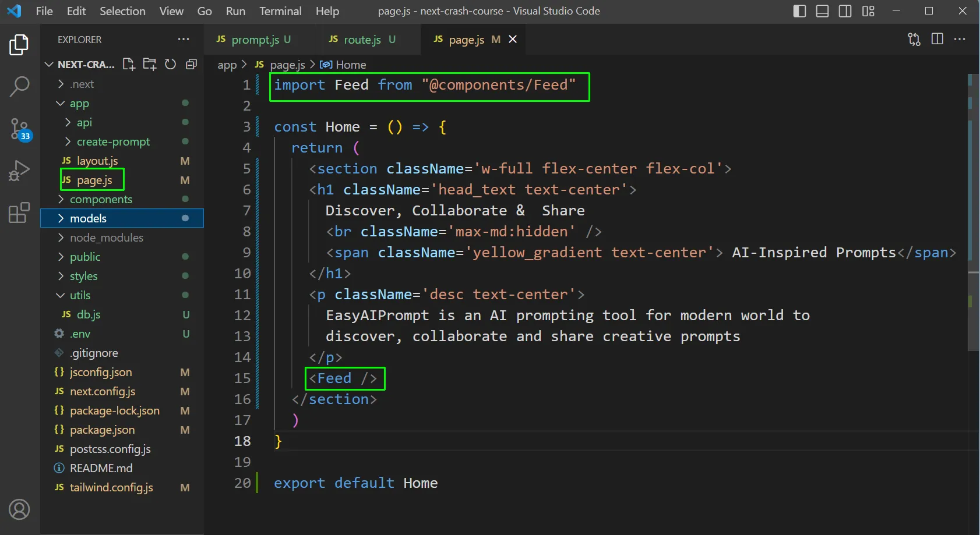This screenshot has width=980, height=535.
Task: Collapse the NEXT-CRA... root folder
Action: click(80, 64)
